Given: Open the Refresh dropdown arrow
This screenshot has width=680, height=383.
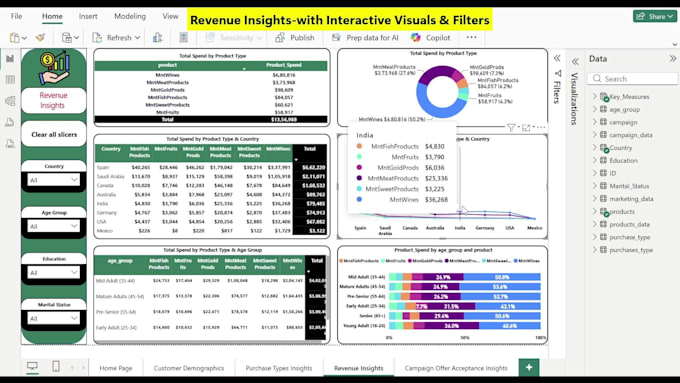Looking at the screenshot, I should pos(137,38).
